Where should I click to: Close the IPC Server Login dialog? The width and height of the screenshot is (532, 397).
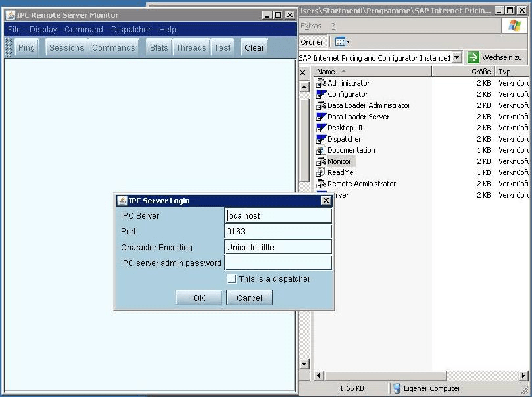tap(326, 201)
